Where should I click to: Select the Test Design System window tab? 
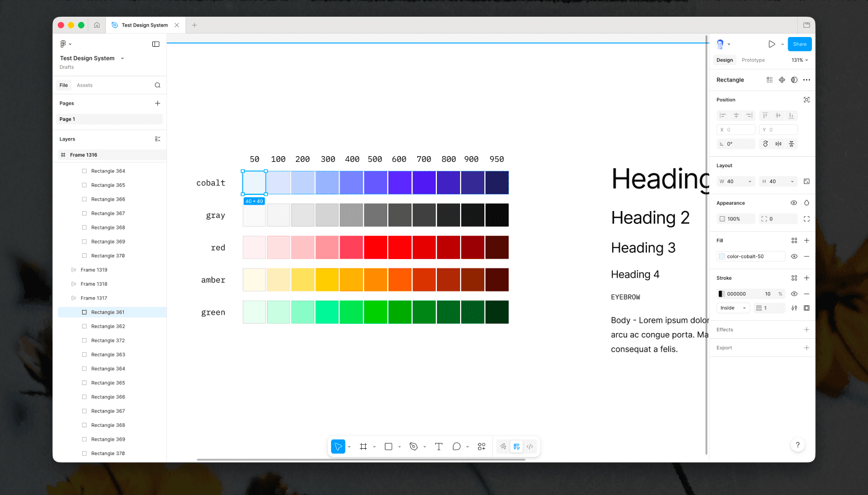[145, 25]
